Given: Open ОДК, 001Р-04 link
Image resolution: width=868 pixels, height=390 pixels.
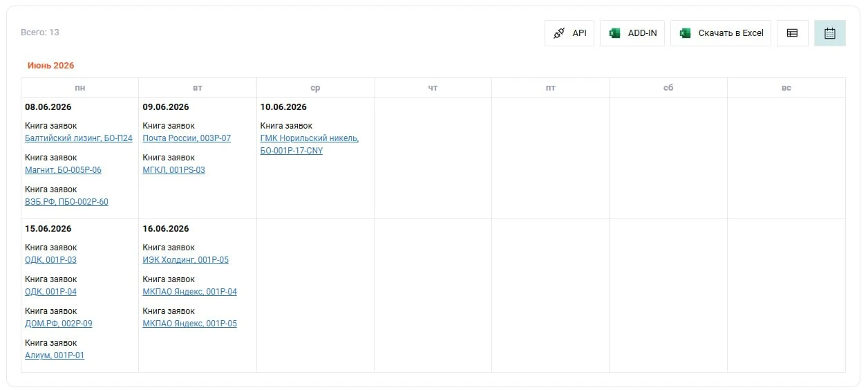Looking at the screenshot, I should pos(50,292).
